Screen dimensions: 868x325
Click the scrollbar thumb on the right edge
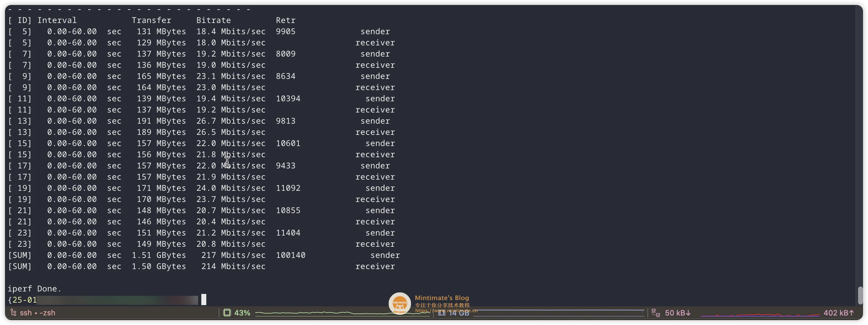click(860, 295)
